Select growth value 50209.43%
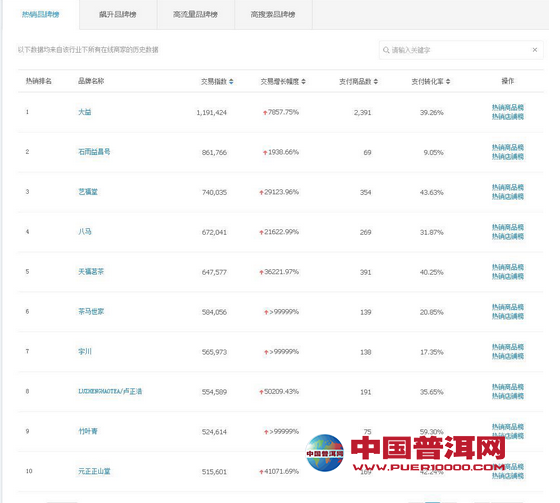 [281, 392]
